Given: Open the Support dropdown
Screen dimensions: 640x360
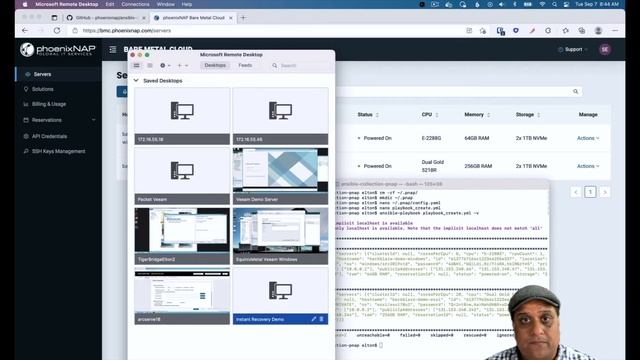Looking at the screenshot, I should (573, 49).
